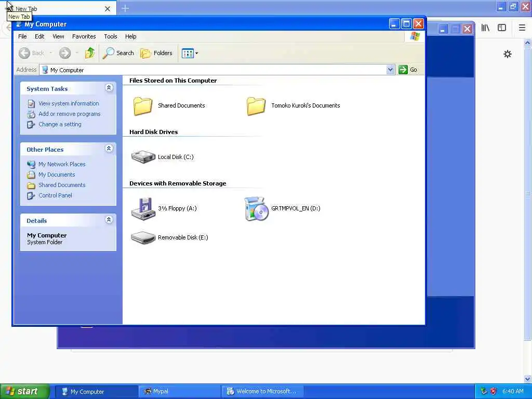Image resolution: width=532 pixels, height=399 pixels.
Task: Open the browser hamburger menu
Action: tap(522, 28)
